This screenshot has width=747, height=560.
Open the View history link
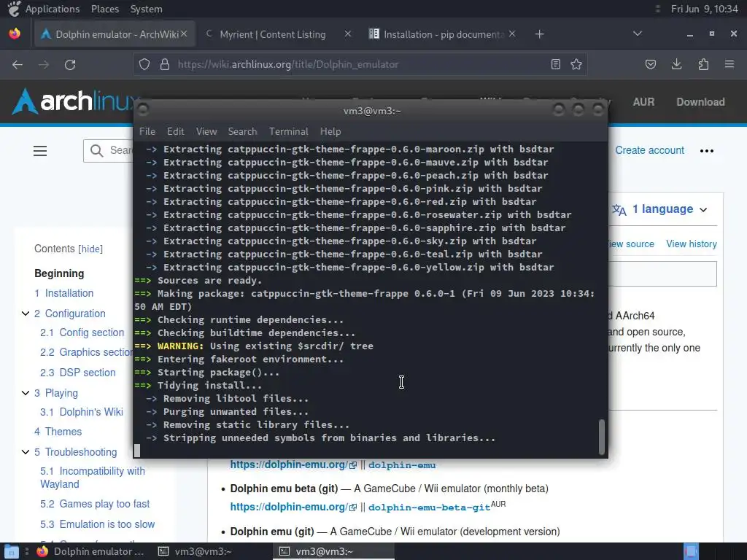692,244
